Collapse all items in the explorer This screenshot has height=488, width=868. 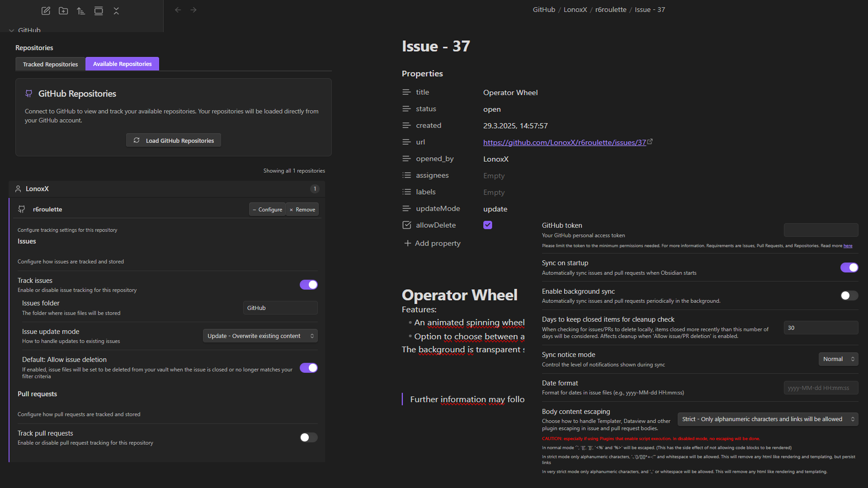pos(116,10)
